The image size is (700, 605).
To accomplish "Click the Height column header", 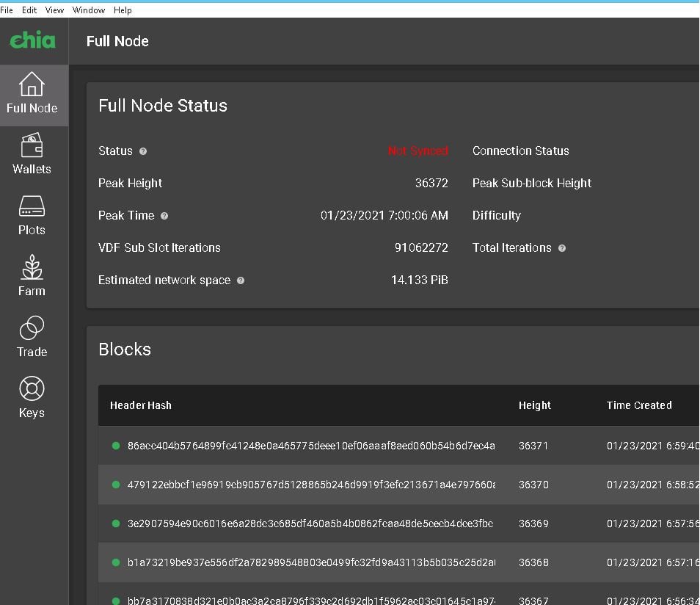I will click(x=535, y=405).
